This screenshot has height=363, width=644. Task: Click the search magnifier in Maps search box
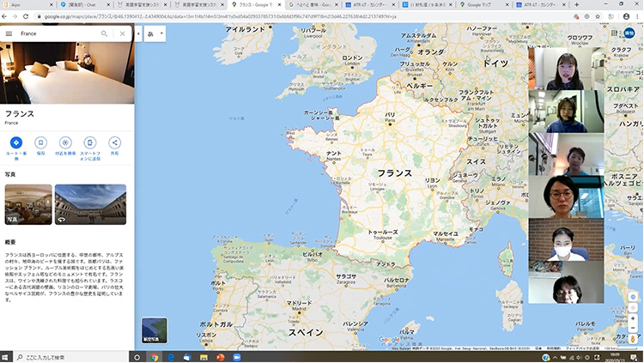(104, 33)
